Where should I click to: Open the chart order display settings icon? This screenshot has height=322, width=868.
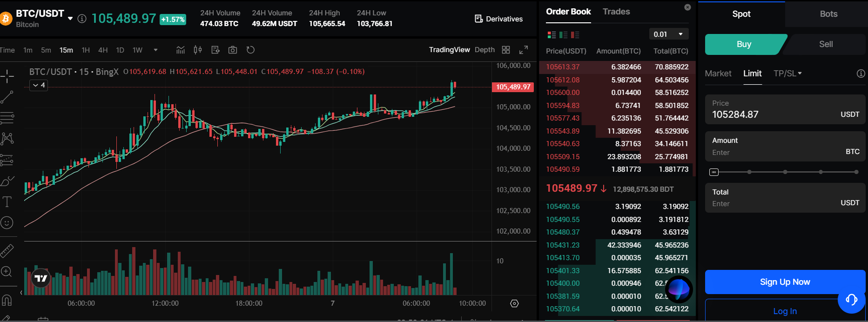click(x=215, y=50)
